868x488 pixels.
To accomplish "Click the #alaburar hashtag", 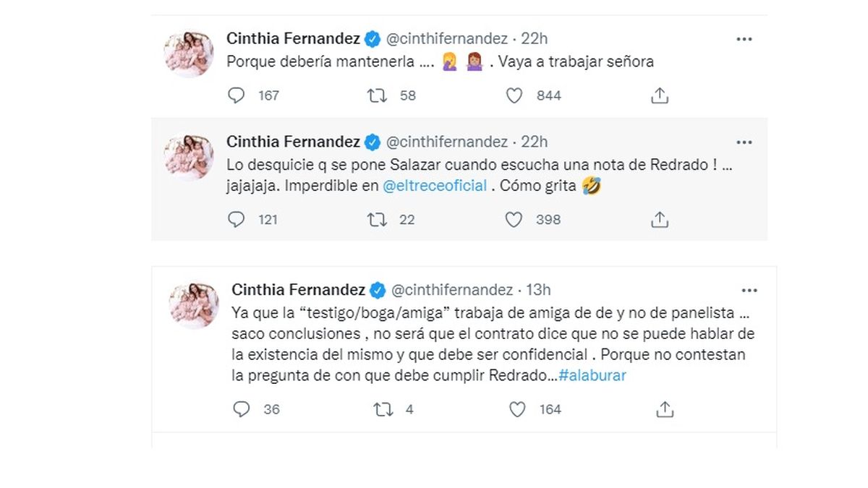I will [592, 377].
